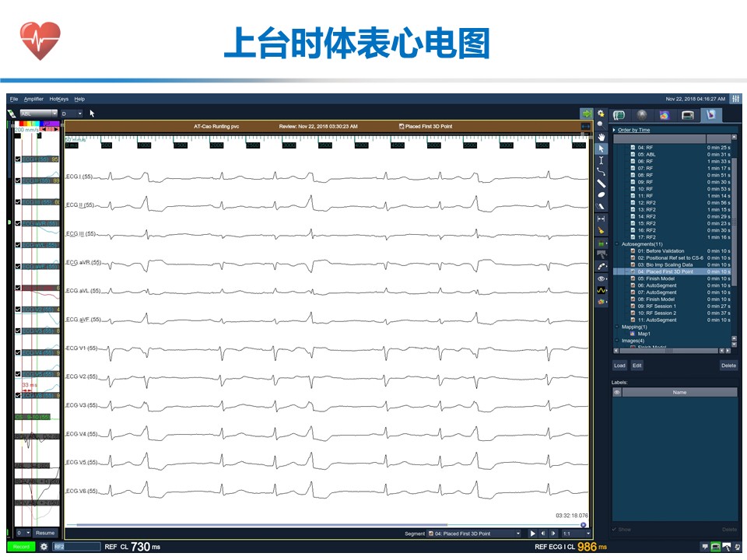Select the curved path tool
747x560 pixels.
click(x=601, y=172)
